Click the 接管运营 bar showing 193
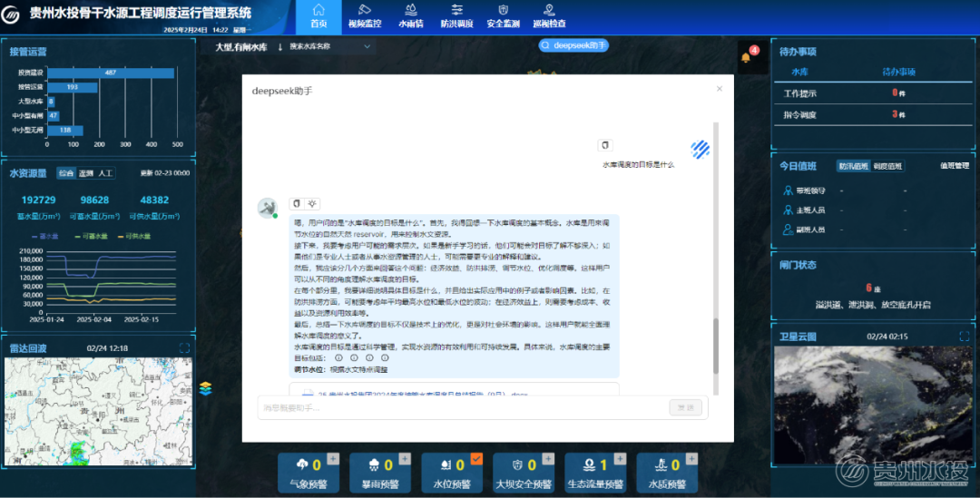Viewport: 980px width, 498px height. pyautogui.click(x=73, y=87)
